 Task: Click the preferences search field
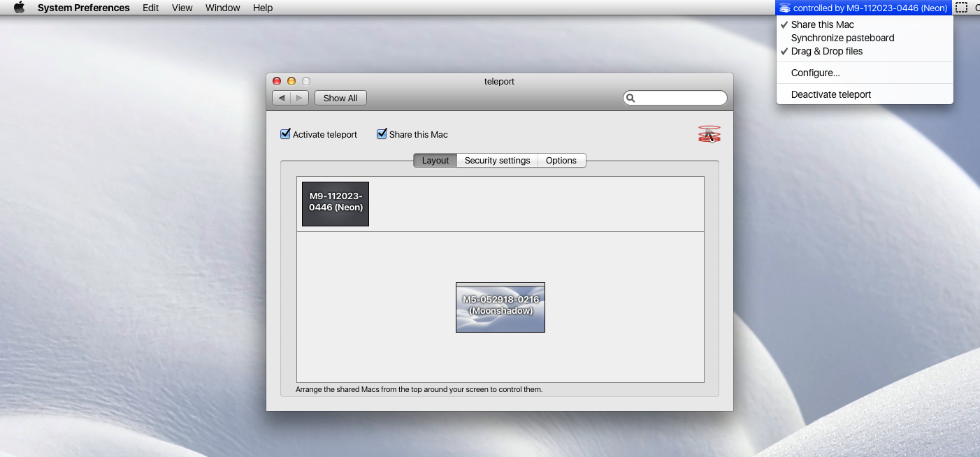[679, 98]
